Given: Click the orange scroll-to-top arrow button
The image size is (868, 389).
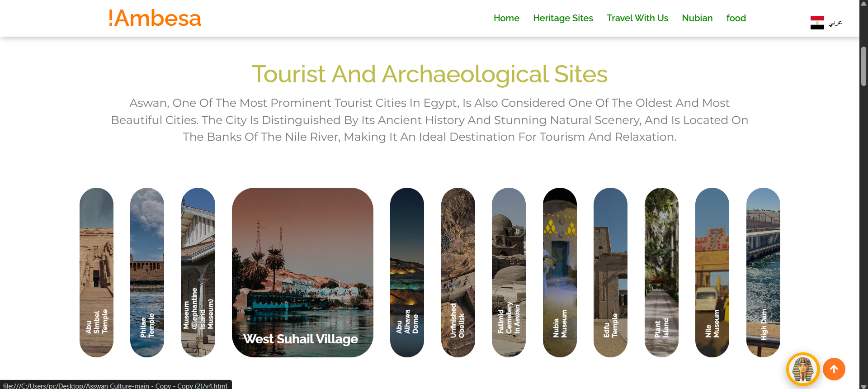Looking at the screenshot, I should pos(834,369).
